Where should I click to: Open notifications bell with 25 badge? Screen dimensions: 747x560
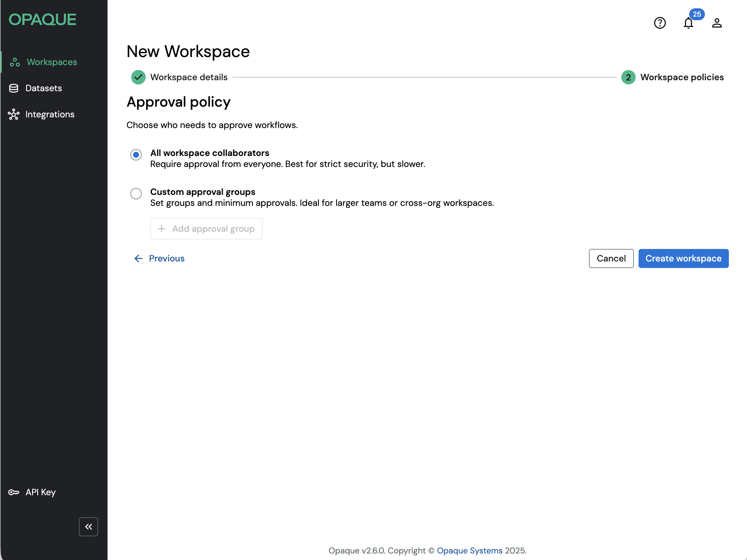pos(688,23)
